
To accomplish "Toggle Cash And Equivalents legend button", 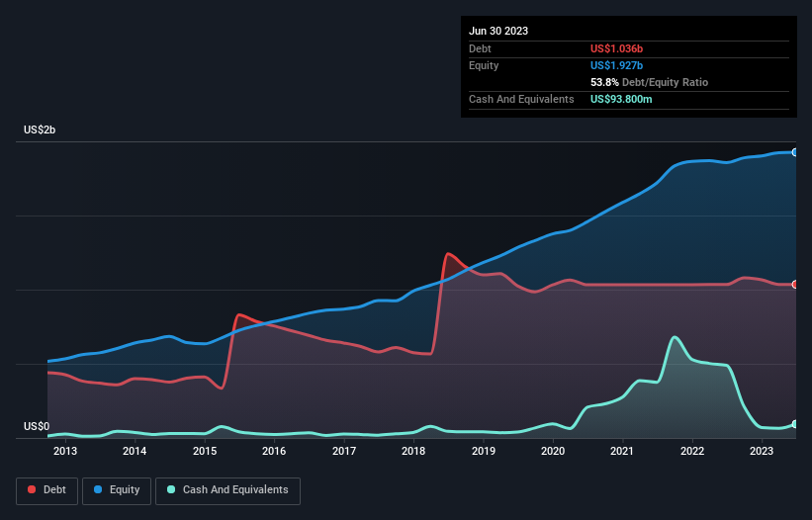I will click(x=227, y=490).
